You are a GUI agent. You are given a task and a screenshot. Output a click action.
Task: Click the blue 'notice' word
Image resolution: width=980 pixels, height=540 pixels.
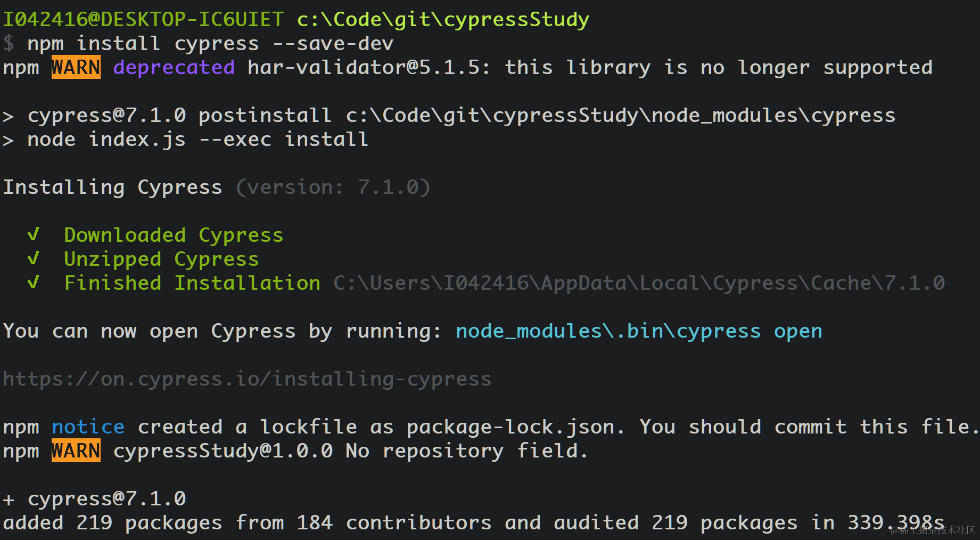(x=88, y=427)
